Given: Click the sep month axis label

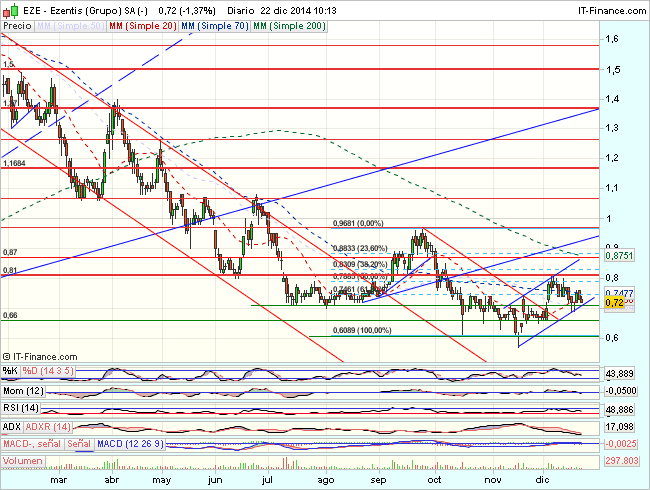Looking at the screenshot, I should click(378, 480).
